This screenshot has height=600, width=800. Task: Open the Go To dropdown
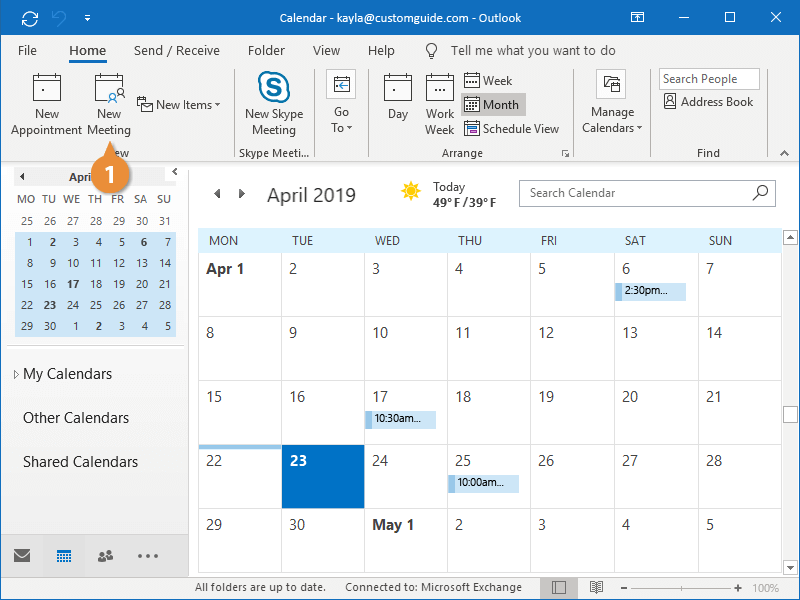(x=341, y=102)
